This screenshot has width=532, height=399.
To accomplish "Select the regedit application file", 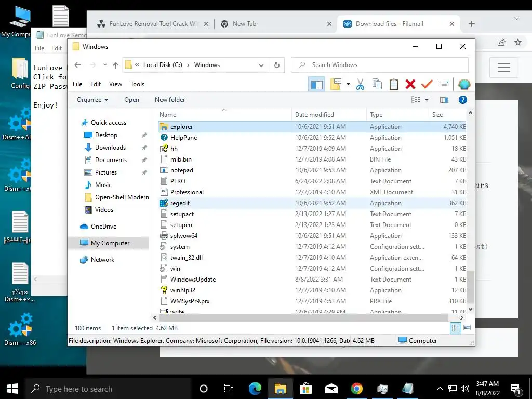I will coord(312,203).
